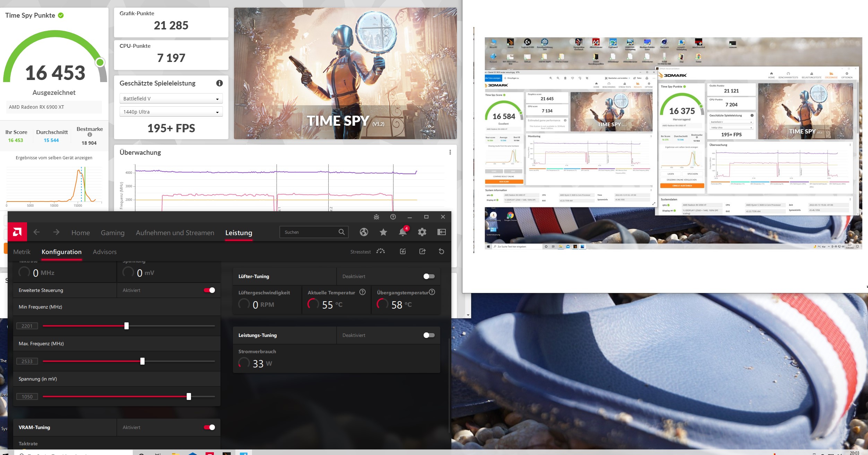Click the export profile share icon
This screenshot has height=455, width=868.
click(422, 251)
